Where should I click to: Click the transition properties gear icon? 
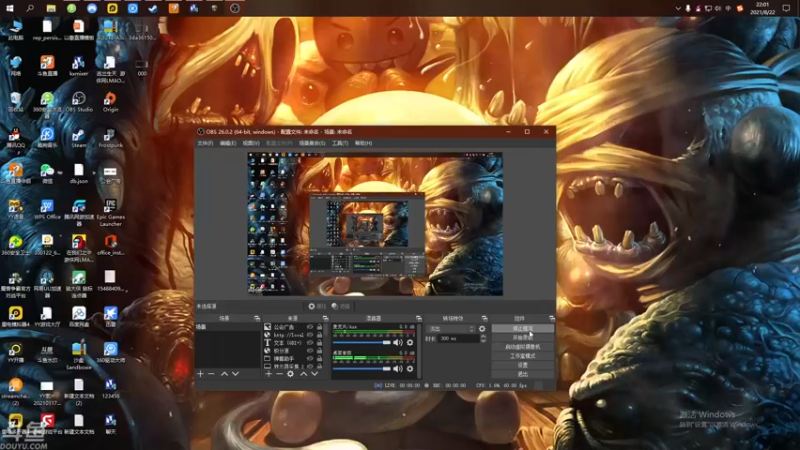coord(482,328)
